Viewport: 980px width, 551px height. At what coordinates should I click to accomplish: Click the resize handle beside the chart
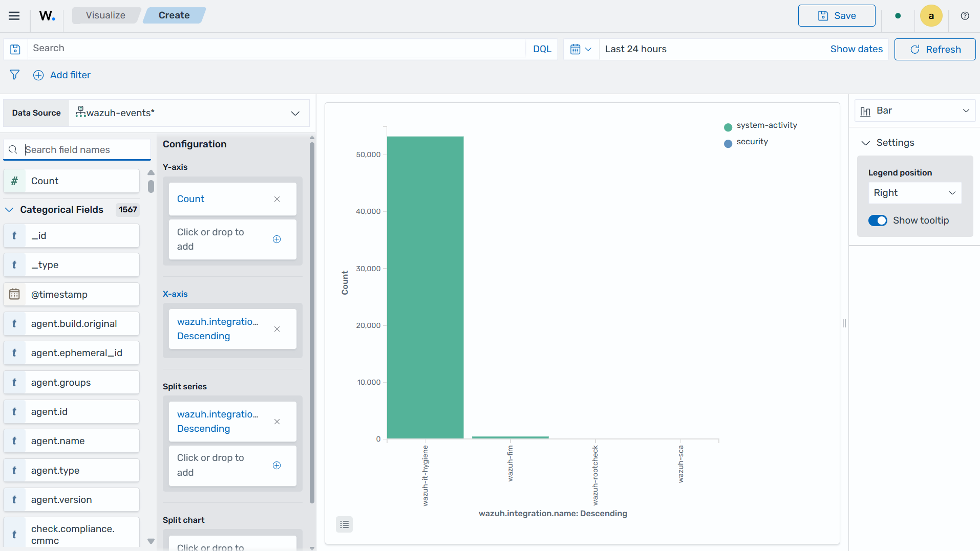point(844,323)
